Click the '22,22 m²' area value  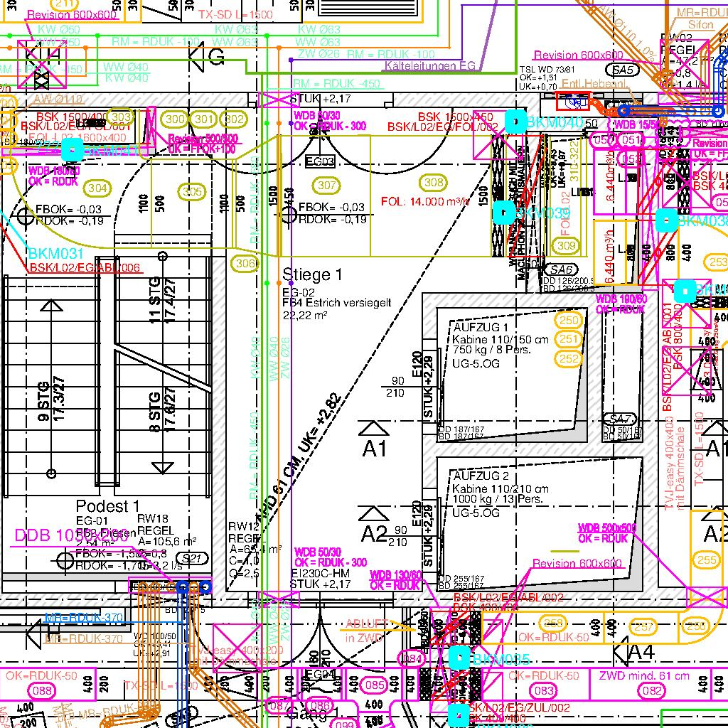pos(305,316)
